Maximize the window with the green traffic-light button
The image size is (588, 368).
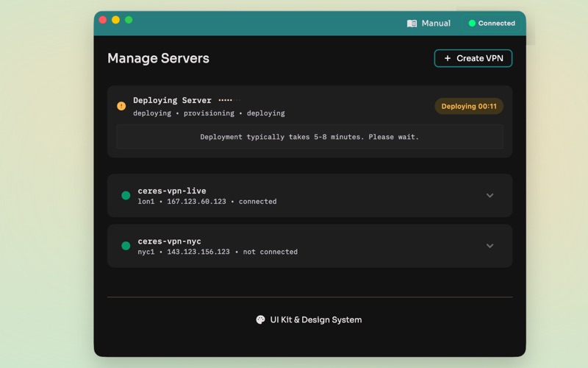[x=129, y=20]
